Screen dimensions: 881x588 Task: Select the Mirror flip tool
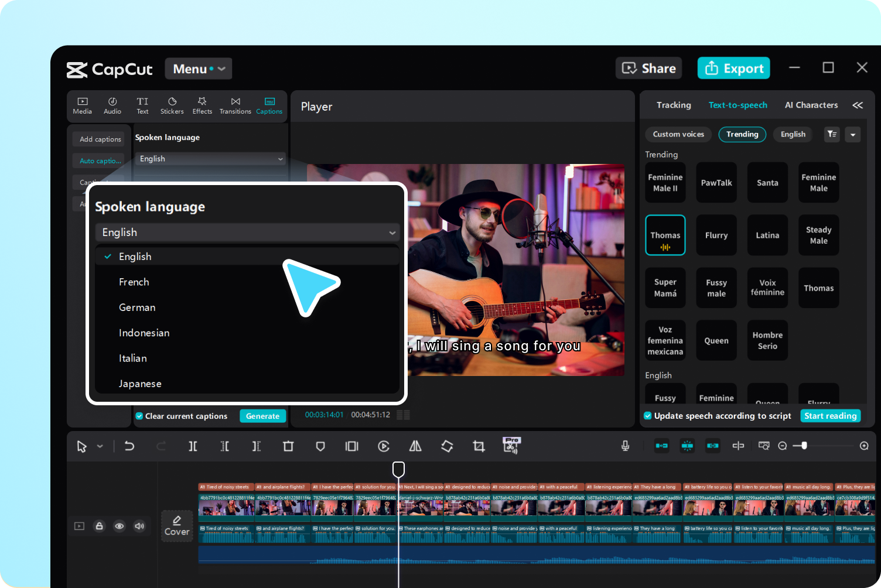click(x=415, y=446)
